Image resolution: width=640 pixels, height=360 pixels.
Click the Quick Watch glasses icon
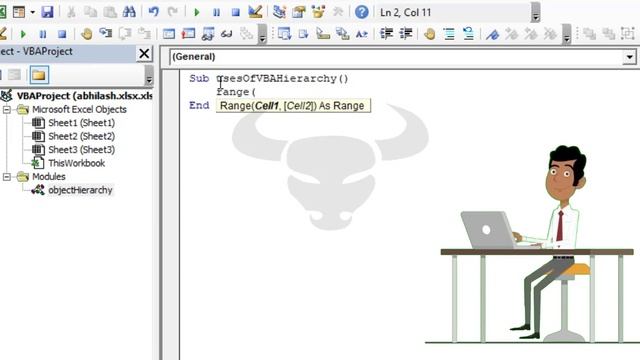[x=227, y=34]
